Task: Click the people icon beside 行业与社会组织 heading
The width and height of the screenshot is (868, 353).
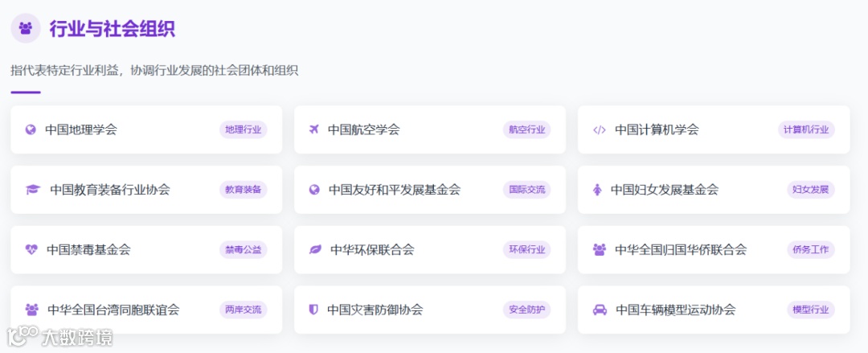Action: tap(26, 27)
